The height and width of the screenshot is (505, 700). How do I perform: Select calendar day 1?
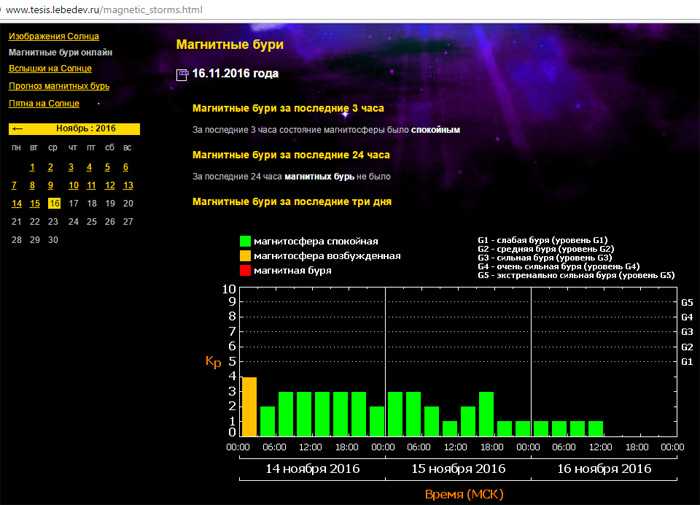[x=32, y=167]
